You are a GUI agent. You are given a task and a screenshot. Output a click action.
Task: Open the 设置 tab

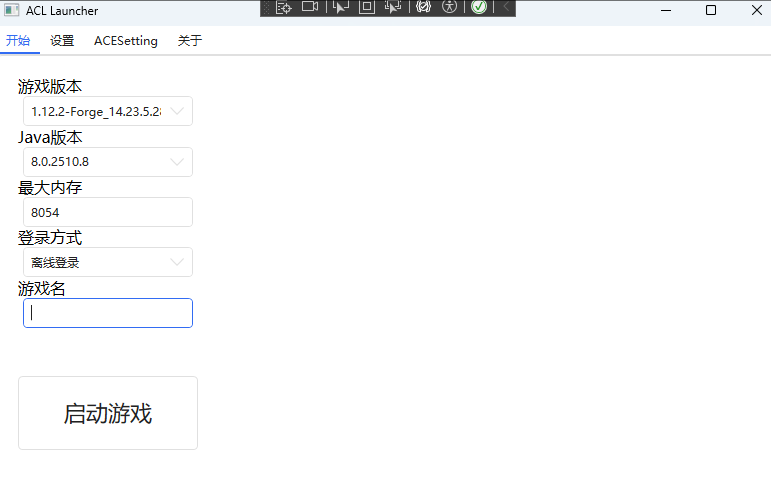62,40
